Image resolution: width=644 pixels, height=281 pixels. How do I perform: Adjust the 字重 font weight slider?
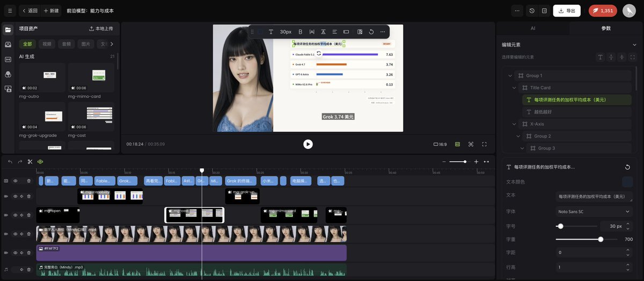pos(601,240)
